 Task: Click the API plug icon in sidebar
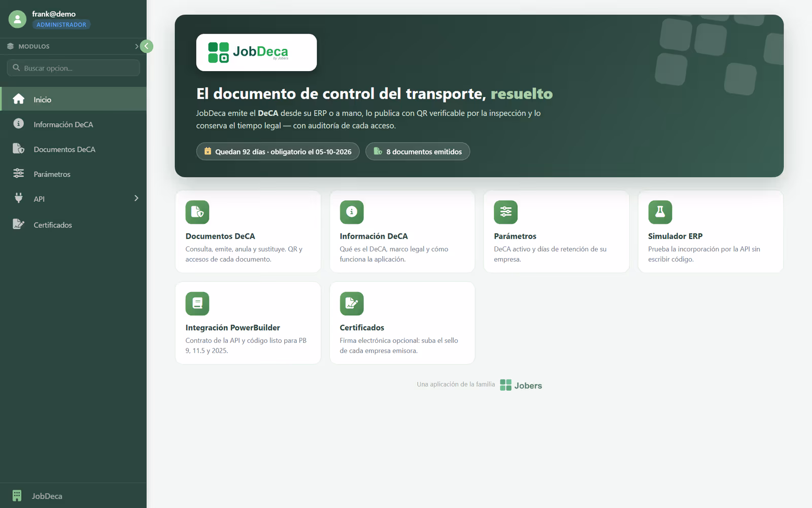(19, 198)
